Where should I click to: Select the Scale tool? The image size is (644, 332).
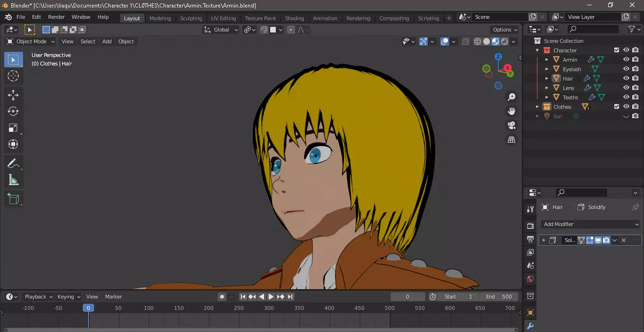13,128
